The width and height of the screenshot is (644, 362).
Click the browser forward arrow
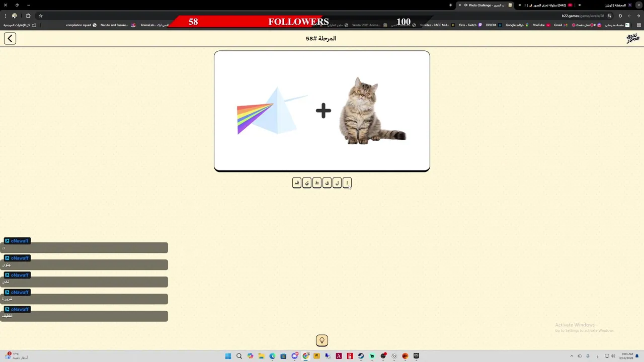point(629,16)
